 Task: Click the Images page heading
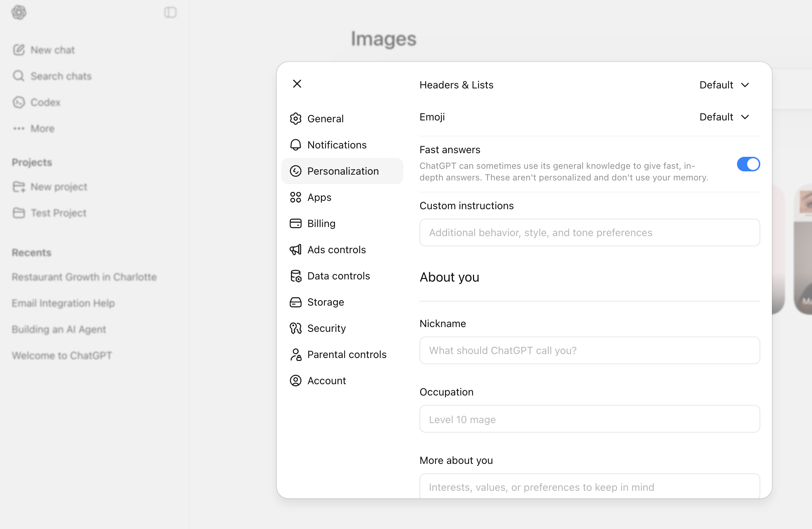[x=383, y=39]
